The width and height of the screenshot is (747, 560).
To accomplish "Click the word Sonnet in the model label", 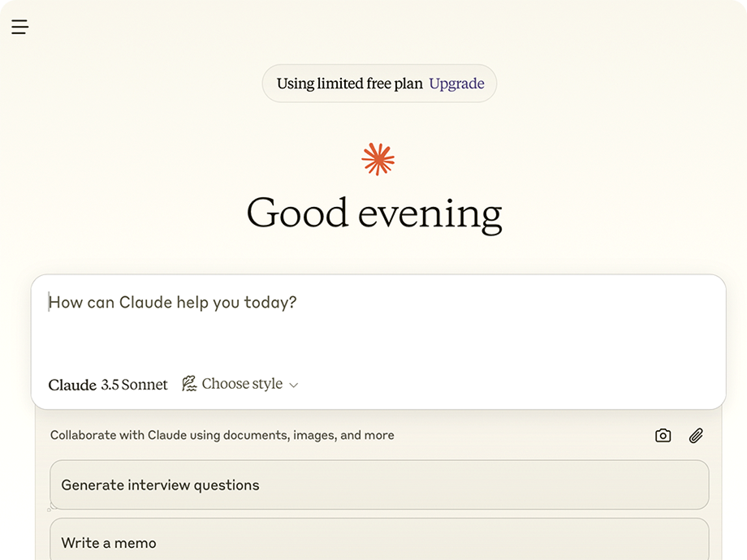I will tap(145, 384).
